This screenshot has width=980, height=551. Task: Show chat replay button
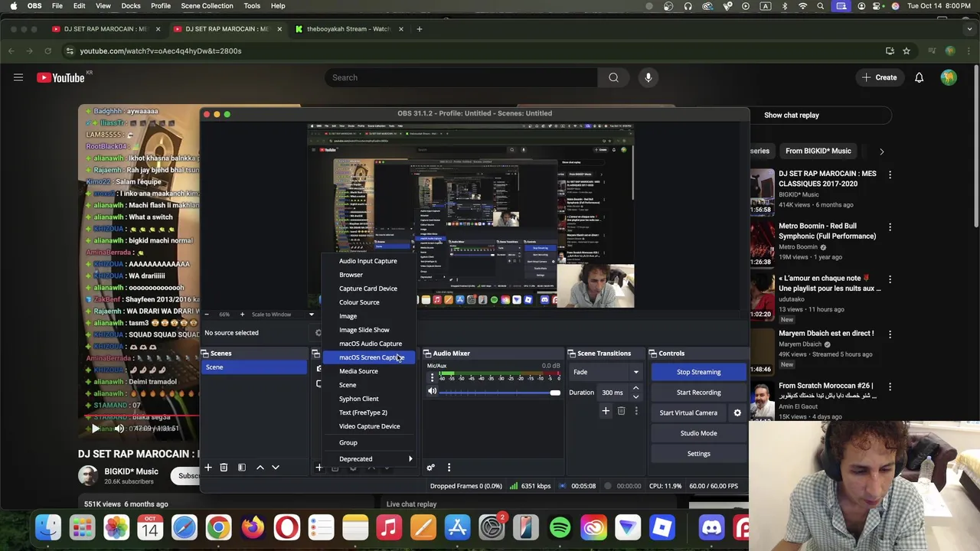click(792, 116)
